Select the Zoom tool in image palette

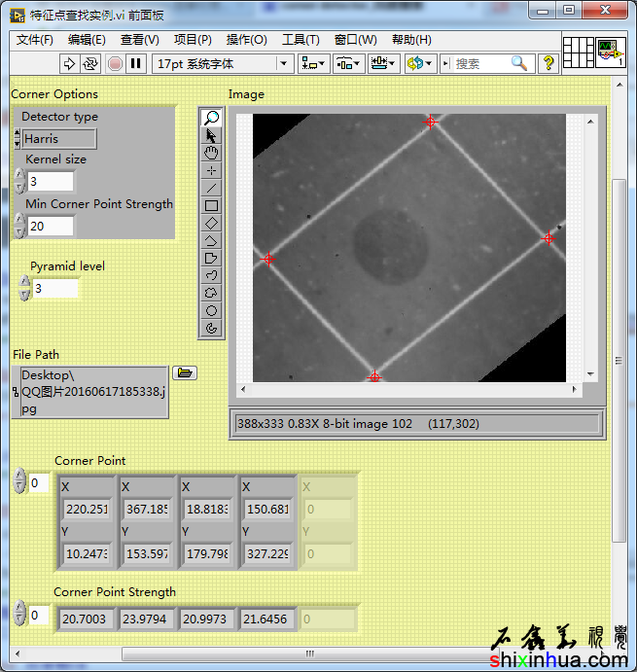(x=211, y=118)
